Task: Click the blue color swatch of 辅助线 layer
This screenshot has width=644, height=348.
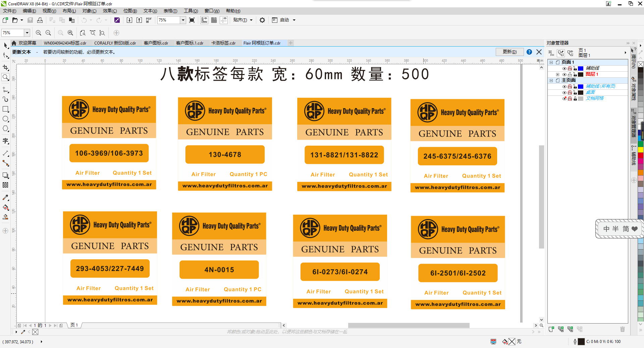Action: tap(581, 68)
